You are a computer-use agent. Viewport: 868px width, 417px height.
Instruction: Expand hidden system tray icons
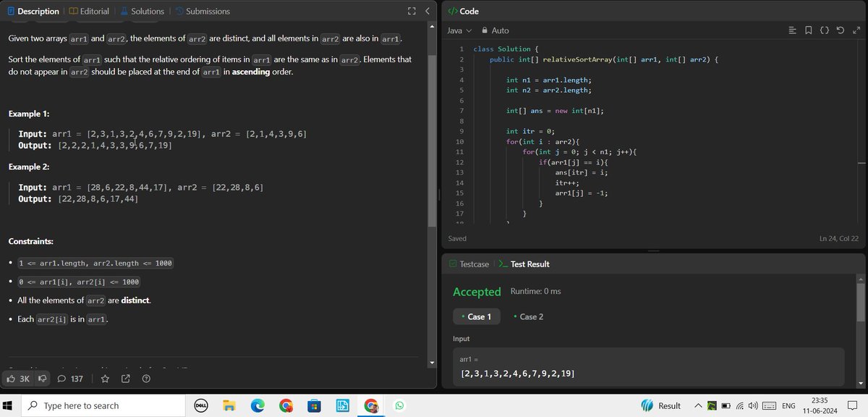pyautogui.click(x=697, y=405)
